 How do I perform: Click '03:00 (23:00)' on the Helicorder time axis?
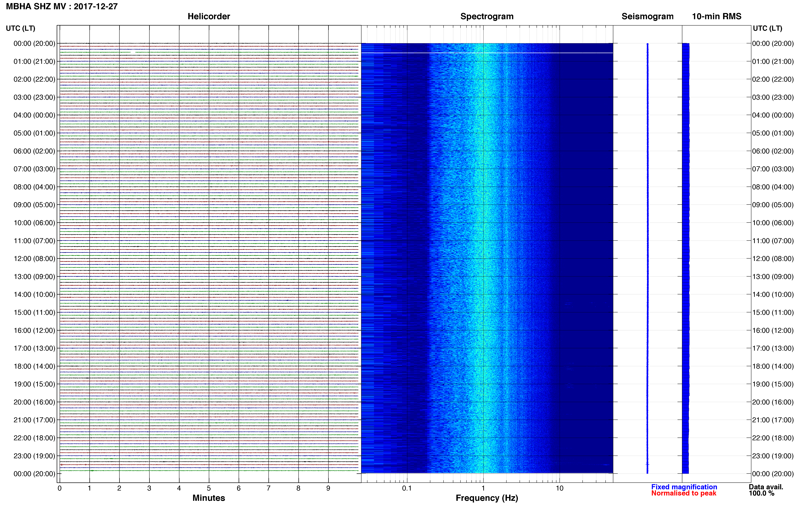point(34,97)
